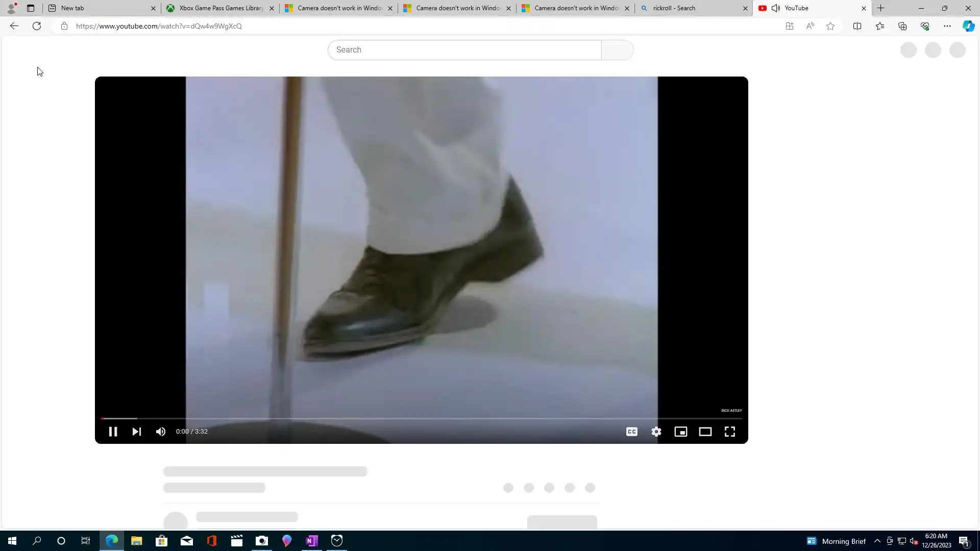Enable miniplayer mode
Screen dimensions: 980x551
tap(680, 432)
